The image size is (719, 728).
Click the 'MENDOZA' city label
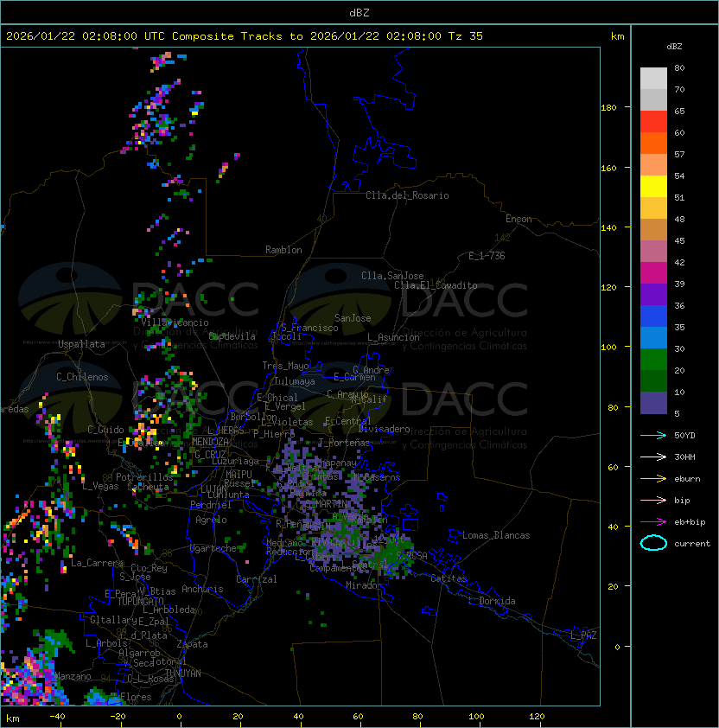point(210,442)
